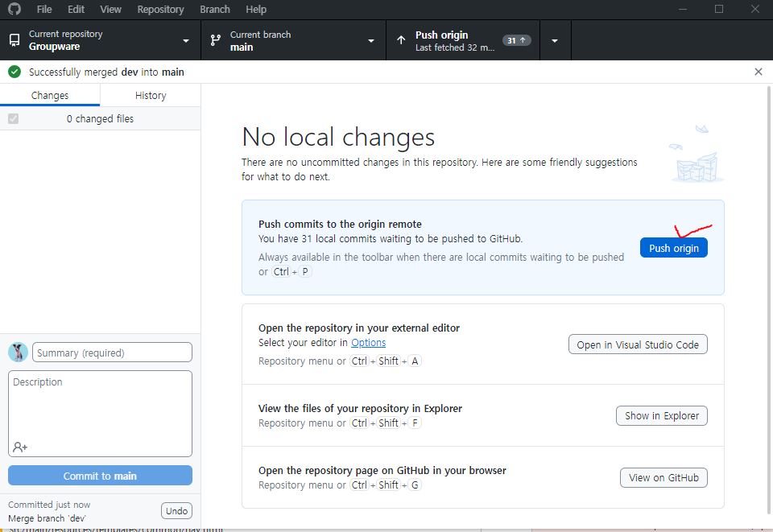Image resolution: width=773 pixels, height=532 pixels.
Task: Click the 'Last fetched 32 m...' text
Action: tap(454, 47)
